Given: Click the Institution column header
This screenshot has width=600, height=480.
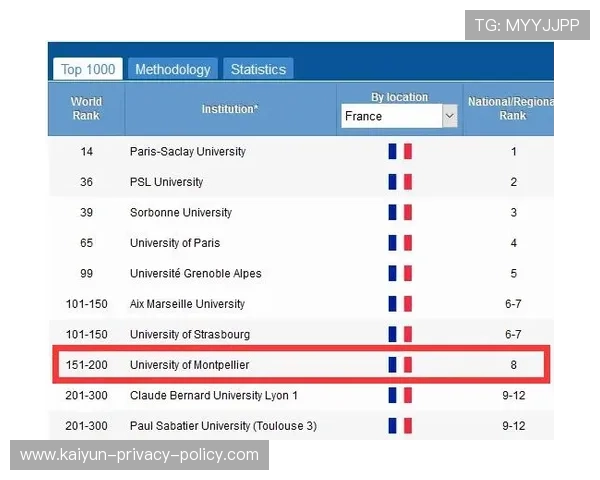Looking at the screenshot, I should pos(230,109).
